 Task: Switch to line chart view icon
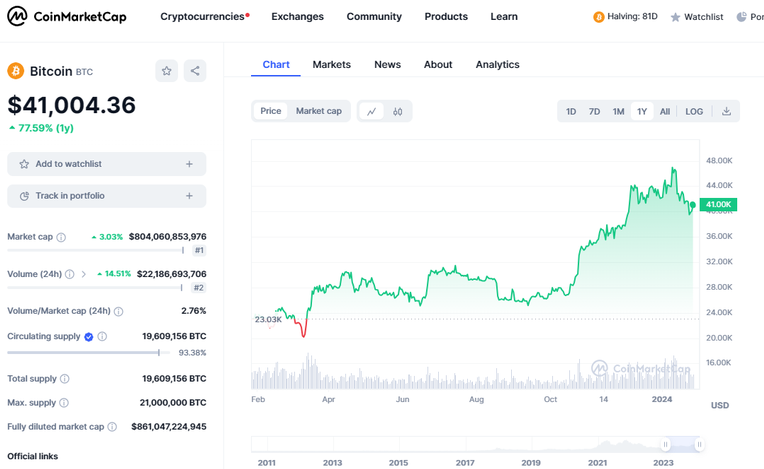(372, 111)
